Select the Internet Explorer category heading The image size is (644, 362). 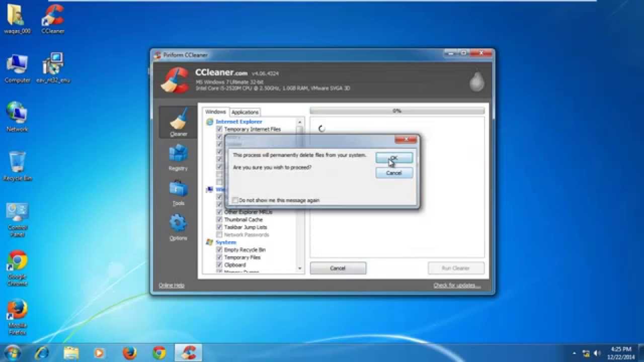point(239,122)
